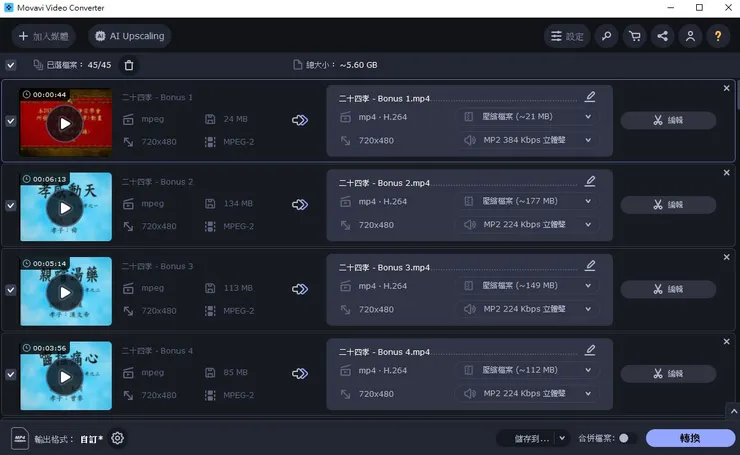
Task: Remove the Bonus 2 file with its X
Action: click(x=727, y=173)
